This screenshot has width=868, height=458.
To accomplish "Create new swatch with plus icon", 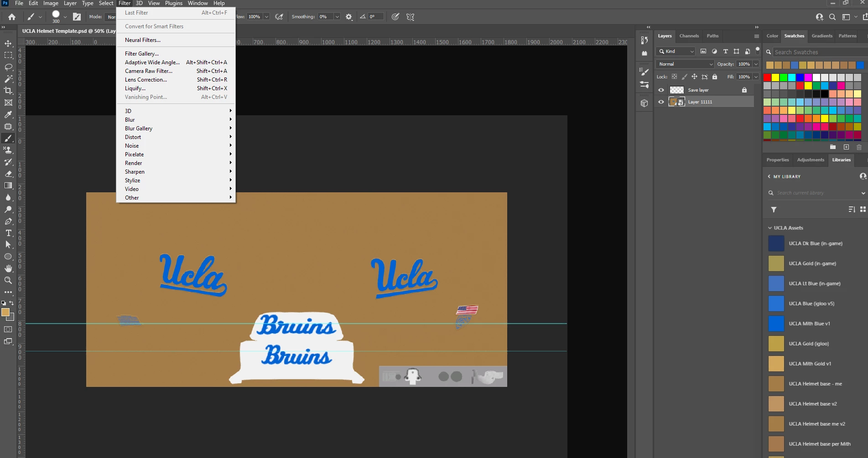I will [x=846, y=147].
